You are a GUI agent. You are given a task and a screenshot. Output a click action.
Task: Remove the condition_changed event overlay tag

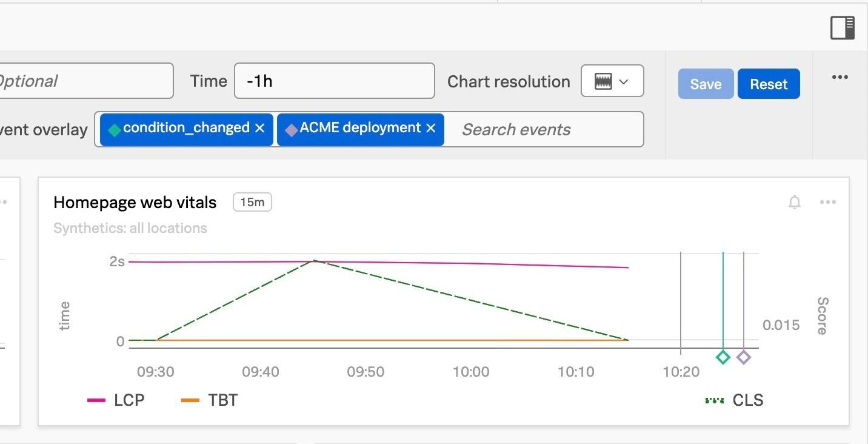(260, 129)
